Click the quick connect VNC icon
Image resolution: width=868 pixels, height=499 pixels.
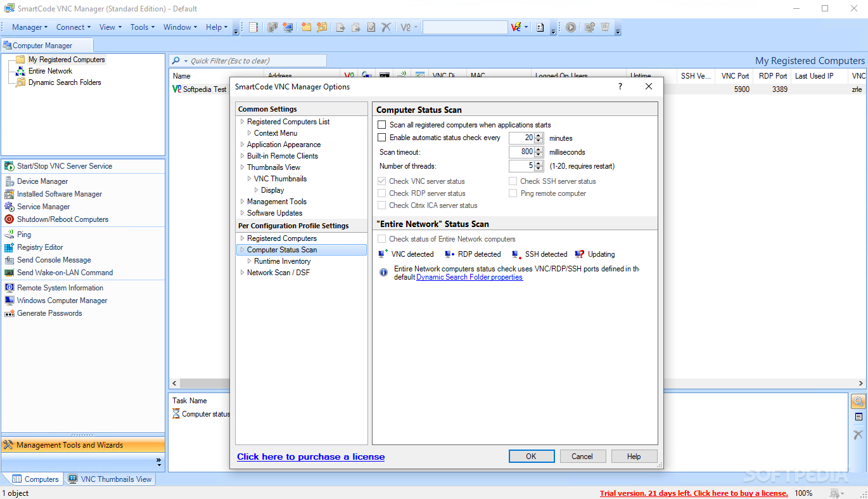point(515,27)
